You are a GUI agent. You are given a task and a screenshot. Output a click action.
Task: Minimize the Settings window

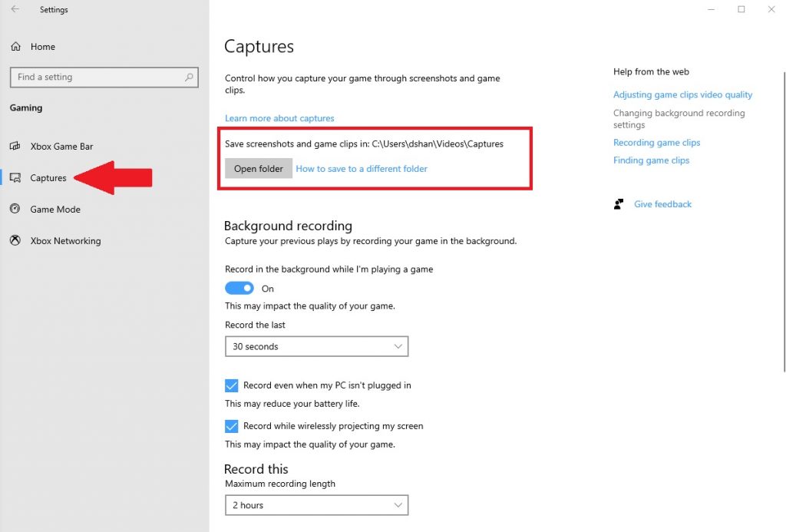711,9
